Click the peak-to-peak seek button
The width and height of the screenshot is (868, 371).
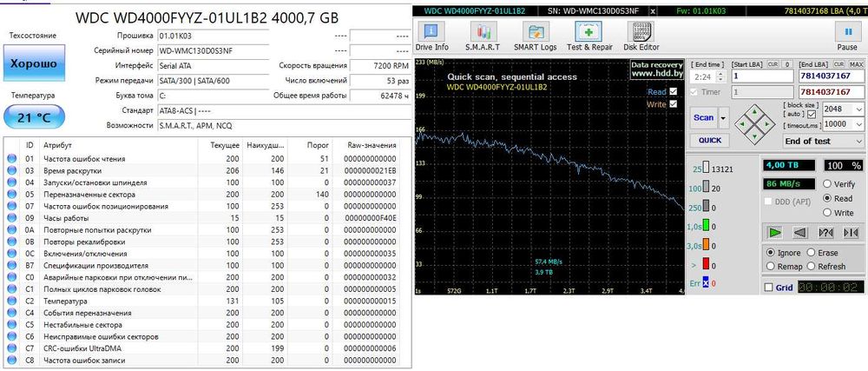[x=851, y=233]
